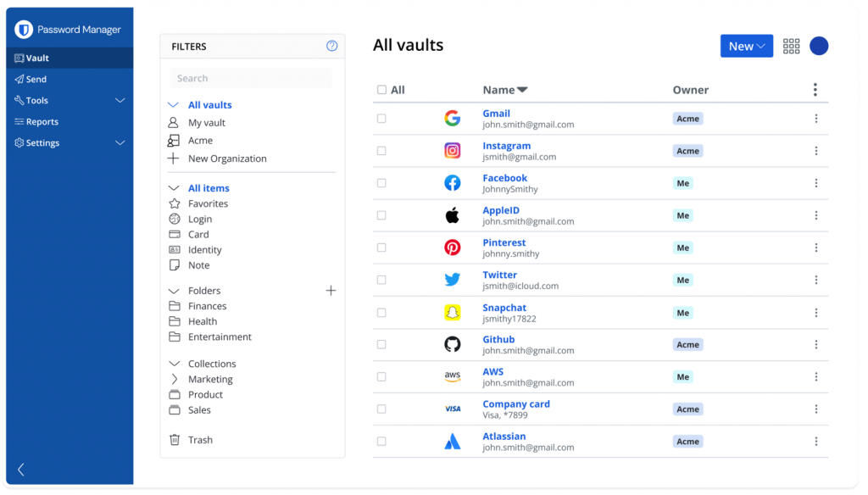868x495 pixels.
Task: Click the blue account avatar circle
Action: coord(819,46)
